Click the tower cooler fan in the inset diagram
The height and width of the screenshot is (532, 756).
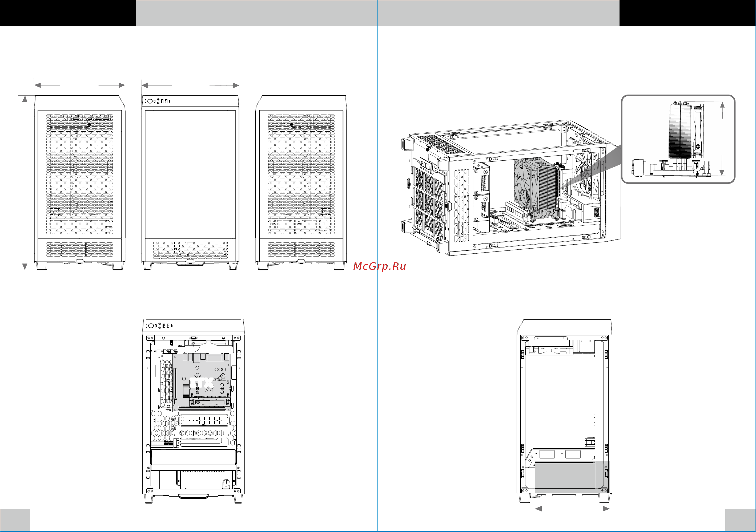coord(698,131)
